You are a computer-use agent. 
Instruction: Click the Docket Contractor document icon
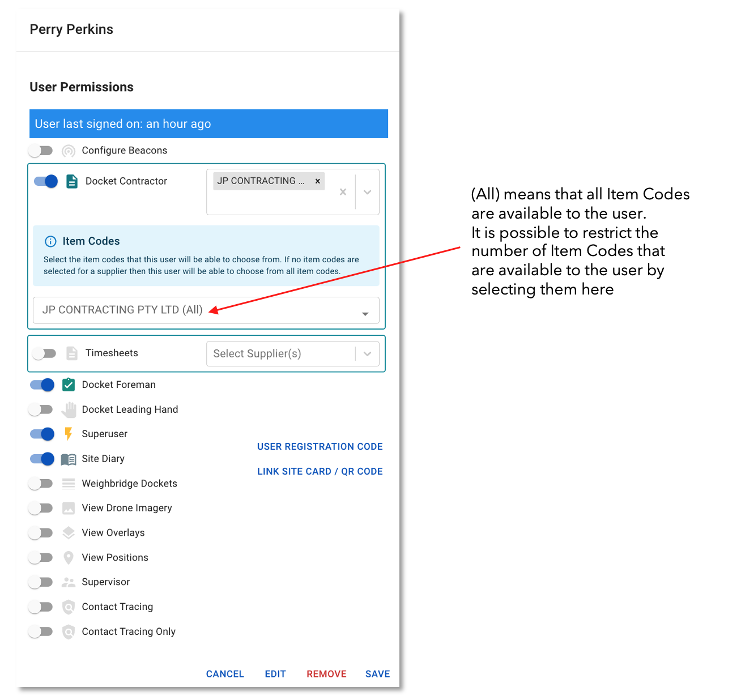click(71, 181)
